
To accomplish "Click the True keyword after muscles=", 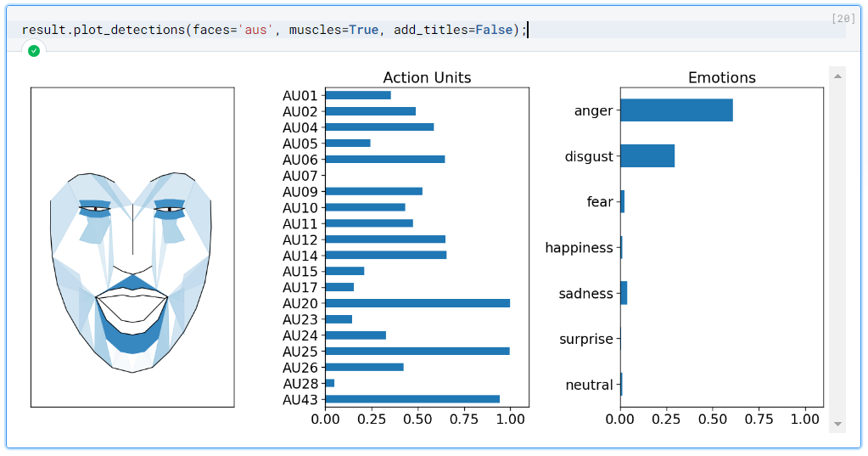I will click(x=365, y=30).
